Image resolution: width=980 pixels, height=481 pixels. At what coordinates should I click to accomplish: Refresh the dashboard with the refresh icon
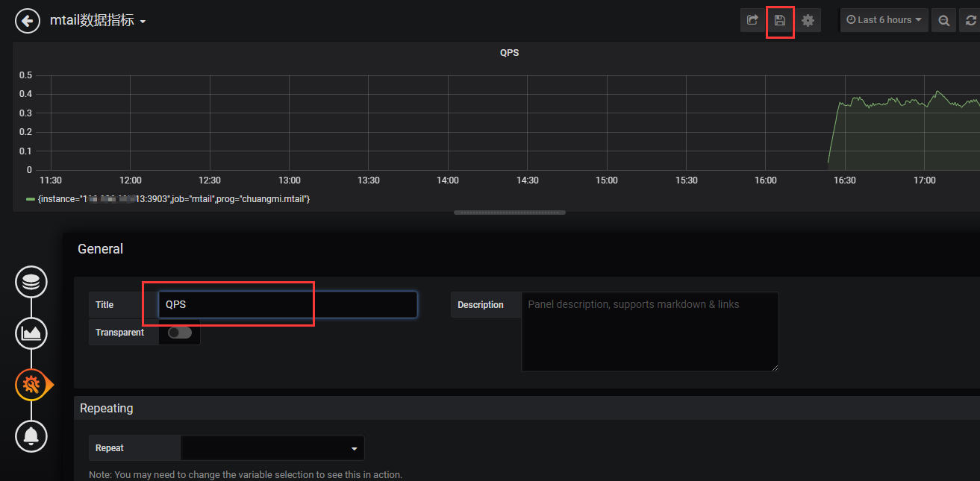970,20
